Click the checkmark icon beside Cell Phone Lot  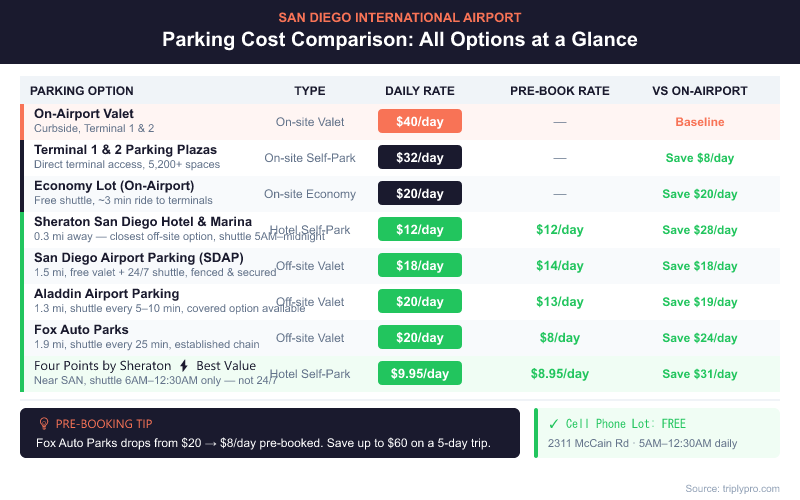pos(553,423)
